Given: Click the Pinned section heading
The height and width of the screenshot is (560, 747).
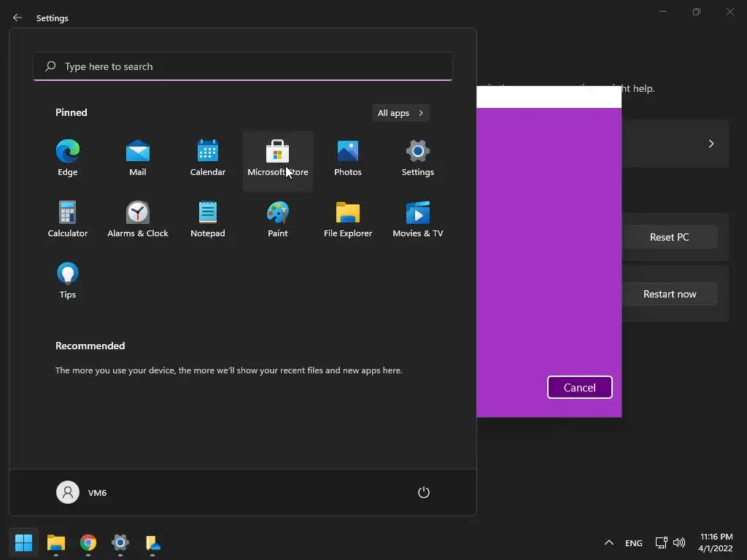Looking at the screenshot, I should point(71,112).
